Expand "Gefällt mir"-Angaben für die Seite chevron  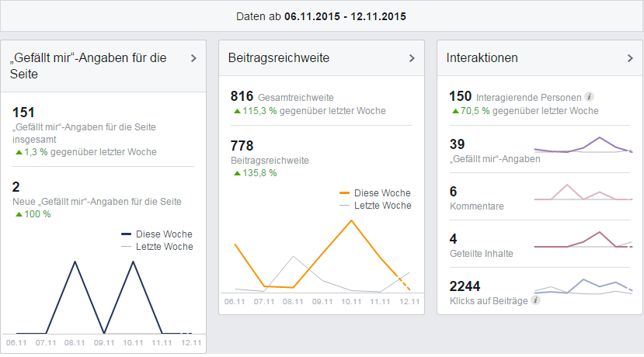(x=193, y=58)
